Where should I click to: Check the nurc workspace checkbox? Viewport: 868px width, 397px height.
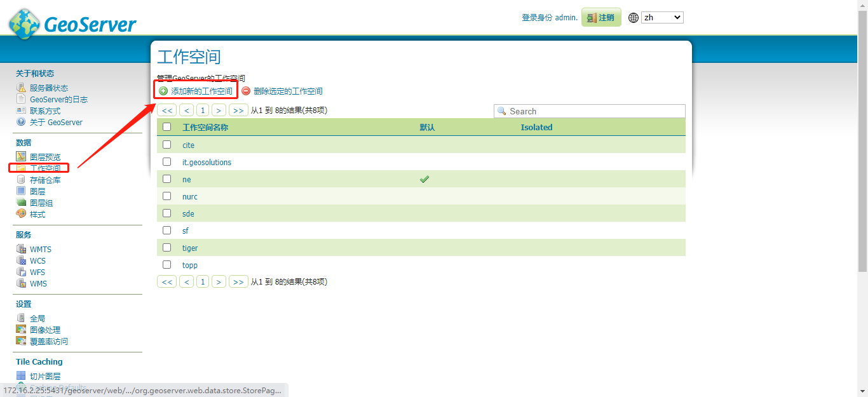tap(167, 196)
